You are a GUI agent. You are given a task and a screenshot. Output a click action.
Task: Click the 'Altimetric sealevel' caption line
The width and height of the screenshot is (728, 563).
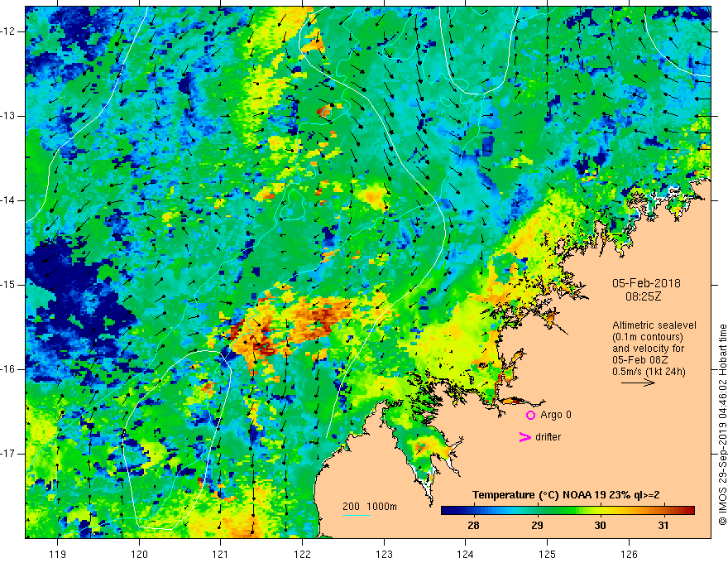tap(654, 325)
